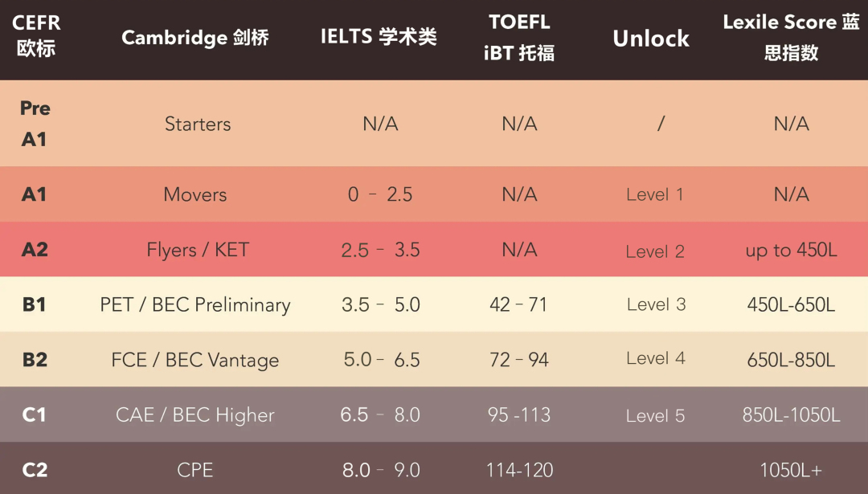Click the CEFR 欧标 column header
Viewport: 868px width, 494px height.
click(36, 36)
